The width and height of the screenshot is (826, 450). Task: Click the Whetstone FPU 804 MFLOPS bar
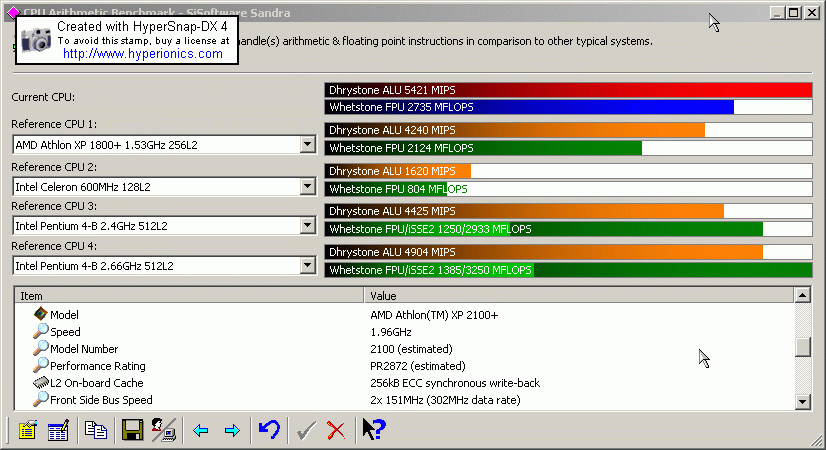pyautogui.click(x=568, y=189)
